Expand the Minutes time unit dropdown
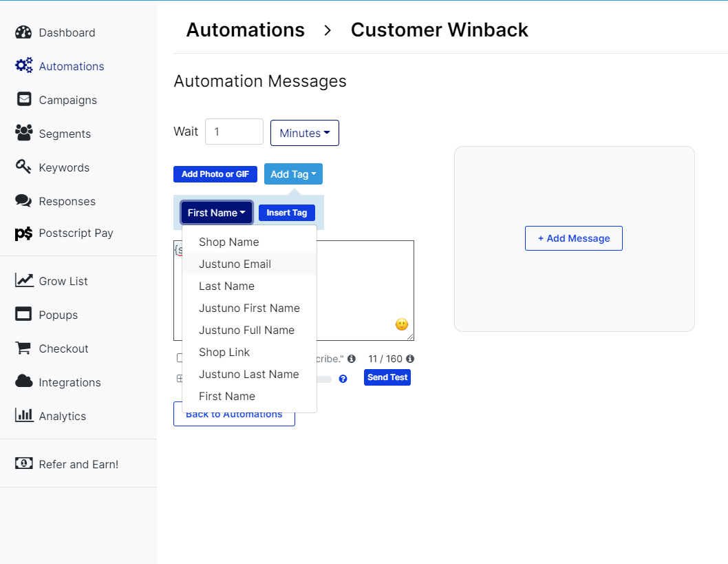Image resolution: width=728 pixels, height=564 pixels. coord(304,133)
